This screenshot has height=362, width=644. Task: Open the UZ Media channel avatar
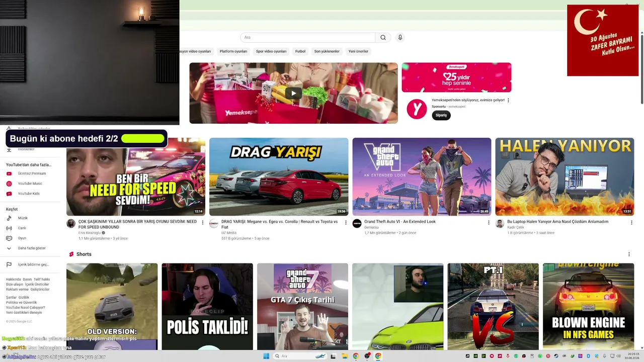(x=214, y=224)
